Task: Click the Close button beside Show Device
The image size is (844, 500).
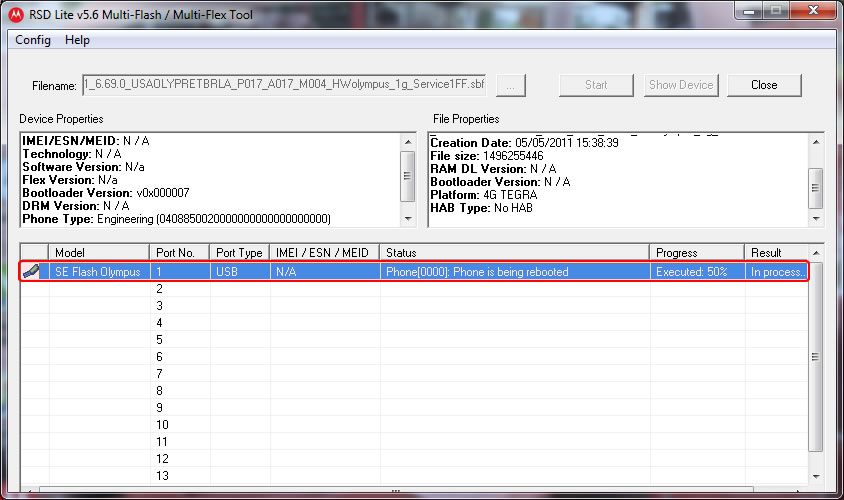Action: click(764, 85)
